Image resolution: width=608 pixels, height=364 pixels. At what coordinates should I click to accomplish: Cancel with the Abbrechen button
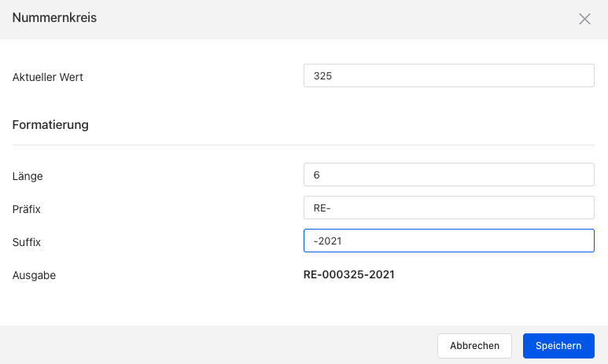[474, 345]
